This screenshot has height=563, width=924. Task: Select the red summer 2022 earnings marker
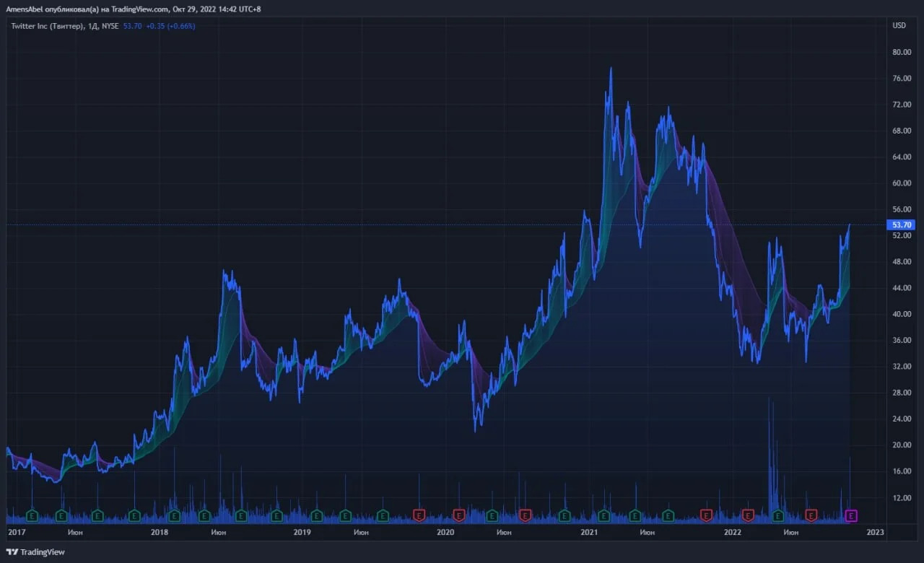point(811,515)
